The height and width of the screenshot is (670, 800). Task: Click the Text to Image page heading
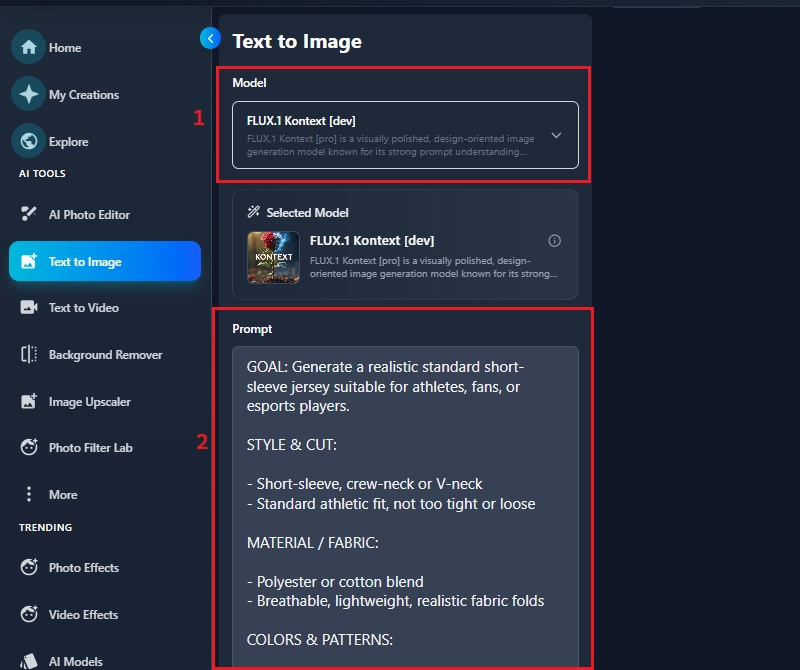(297, 41)
